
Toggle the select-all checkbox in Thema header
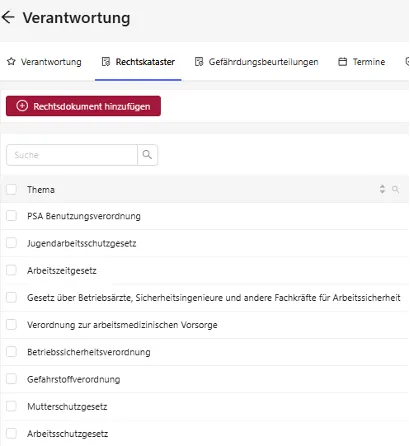coord(11,189)
